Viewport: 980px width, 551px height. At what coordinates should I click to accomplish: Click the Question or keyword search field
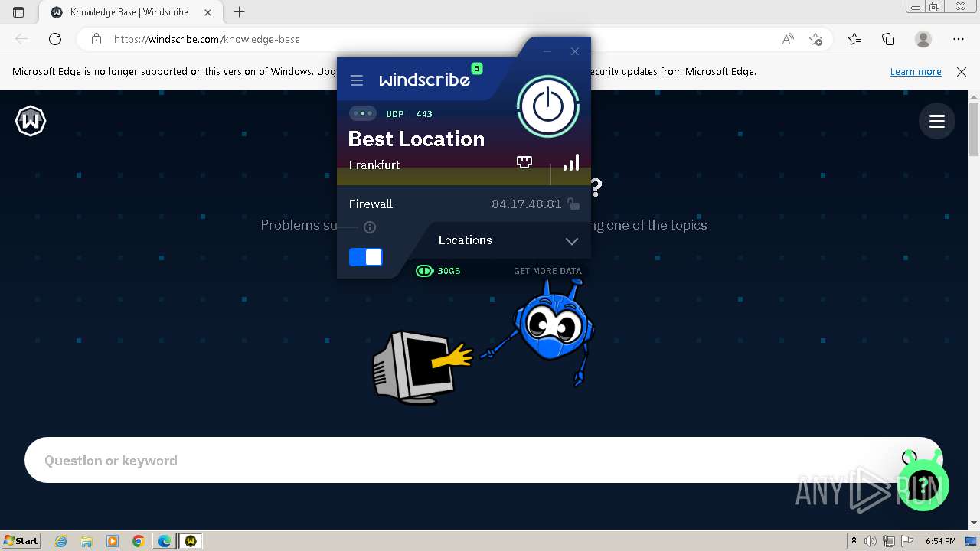483,460
